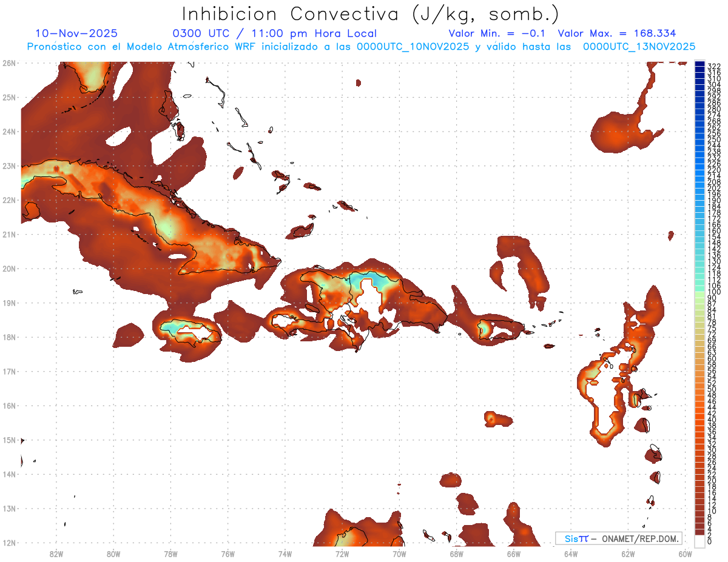Click the 0 value at the color scale bottom
728x562 pixels.
click(710, 541)
